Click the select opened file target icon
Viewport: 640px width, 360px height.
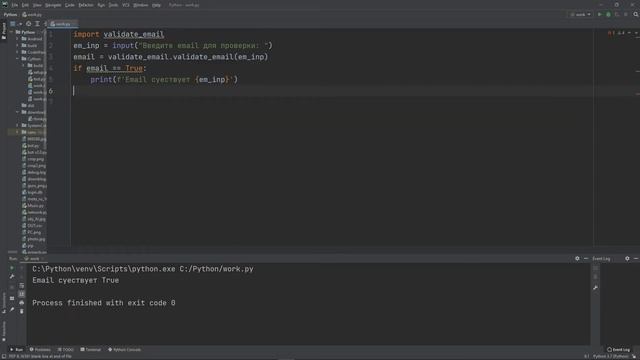29,24
